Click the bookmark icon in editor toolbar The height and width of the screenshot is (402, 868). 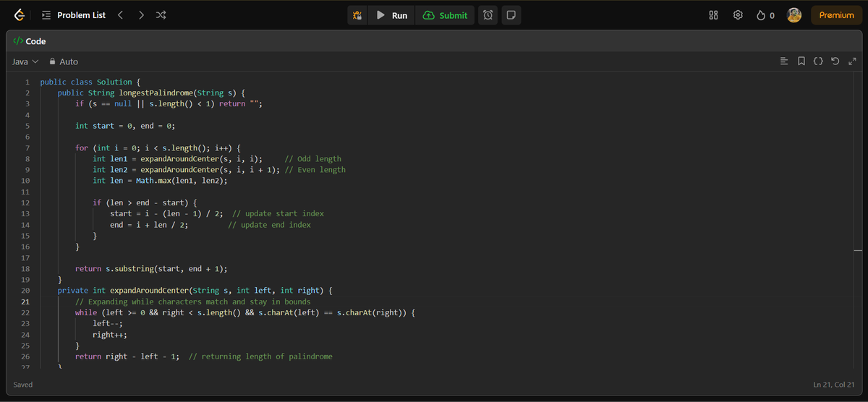[x=801, y=61]
